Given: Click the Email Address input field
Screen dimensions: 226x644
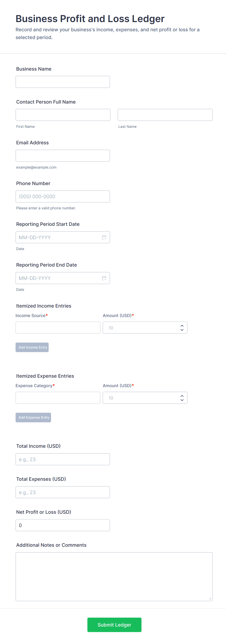Looking at the screenshot, I should pos(63,156).
